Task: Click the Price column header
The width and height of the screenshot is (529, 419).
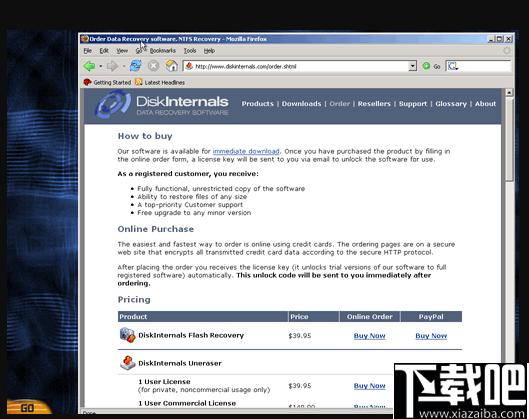Action: pyautogui.click(x=313, y=316)
